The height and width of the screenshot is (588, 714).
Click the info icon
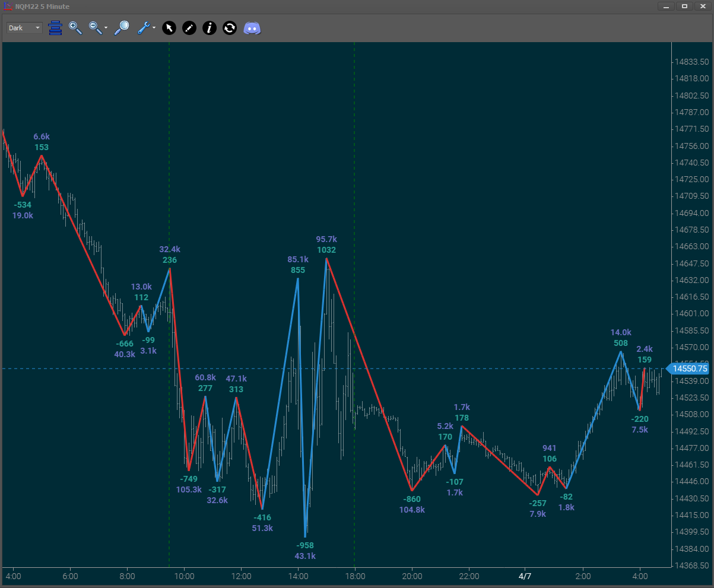pos(210,28)
